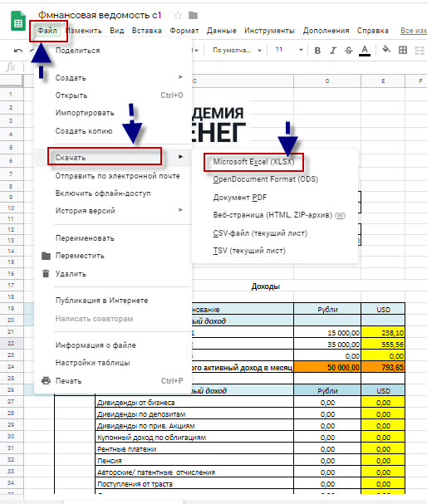Viewport: 427px width, 504px height.
Task: Open the font size 11 dropdown
Action: click(289, 50)
